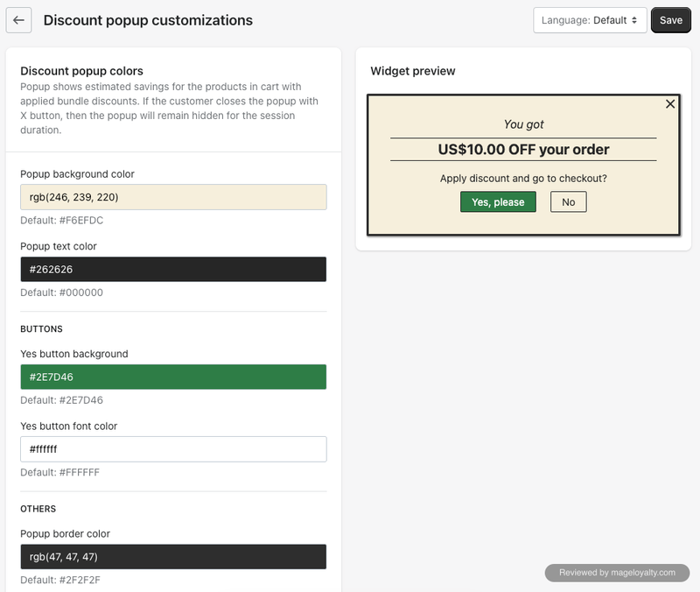
Task: Select the 'Default: #F6EFDC' hint text
Action: click(61, 221)
